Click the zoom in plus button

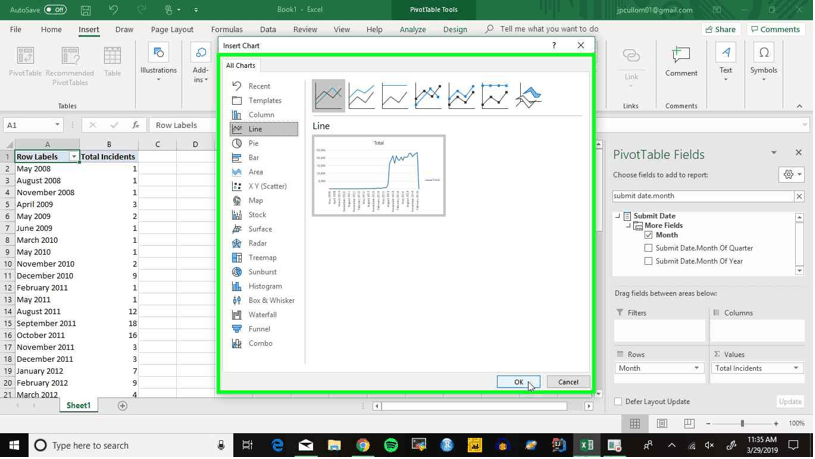tap(776, 424)
